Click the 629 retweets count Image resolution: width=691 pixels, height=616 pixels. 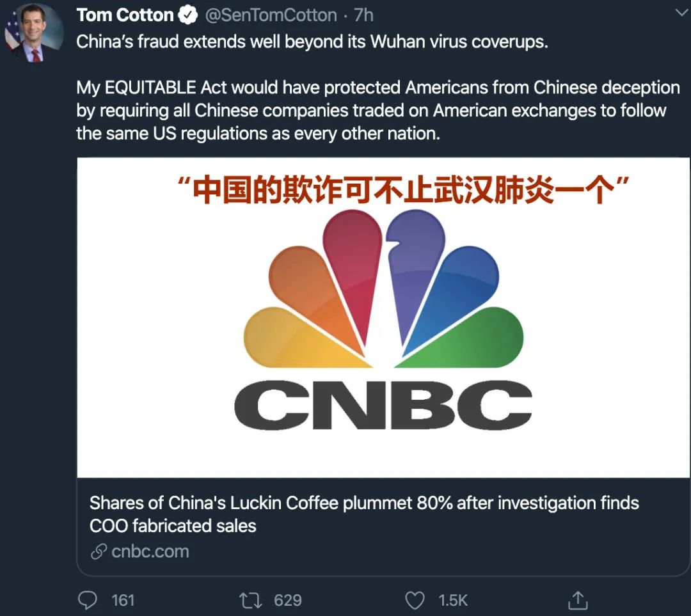[x=287, y=600]
